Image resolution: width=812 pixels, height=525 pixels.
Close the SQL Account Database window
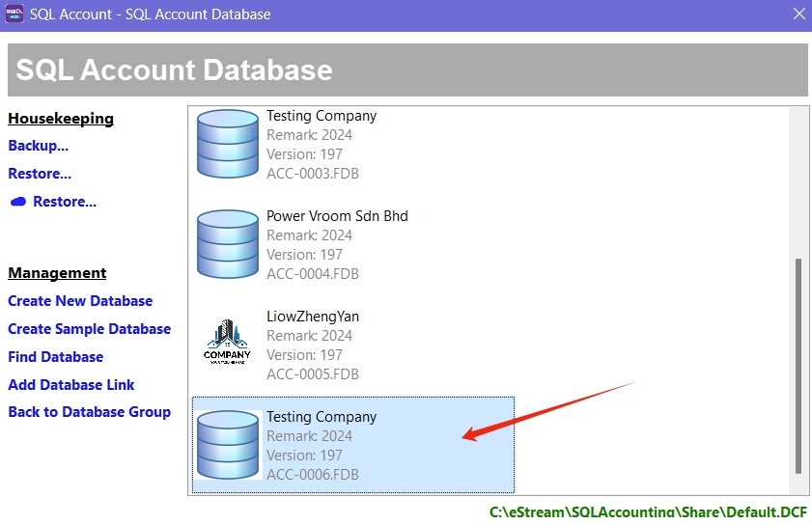pyautogui.click(x=798, y=14)
